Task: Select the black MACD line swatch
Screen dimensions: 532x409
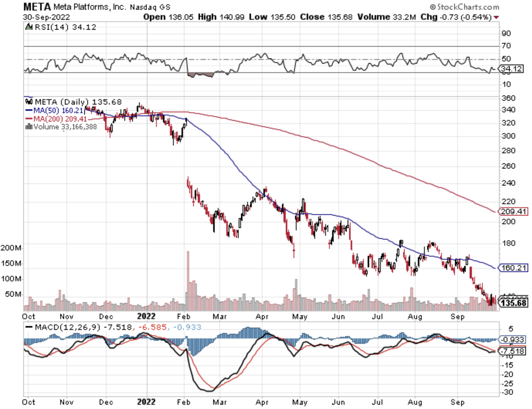Action: coord(29,327)
